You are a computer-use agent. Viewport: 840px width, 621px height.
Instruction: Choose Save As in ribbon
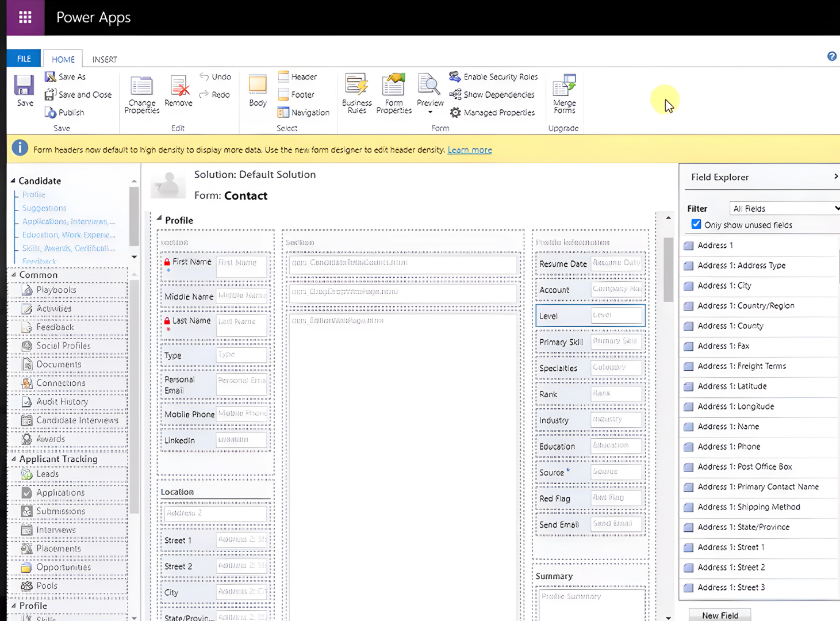click(x=66, y=76)
